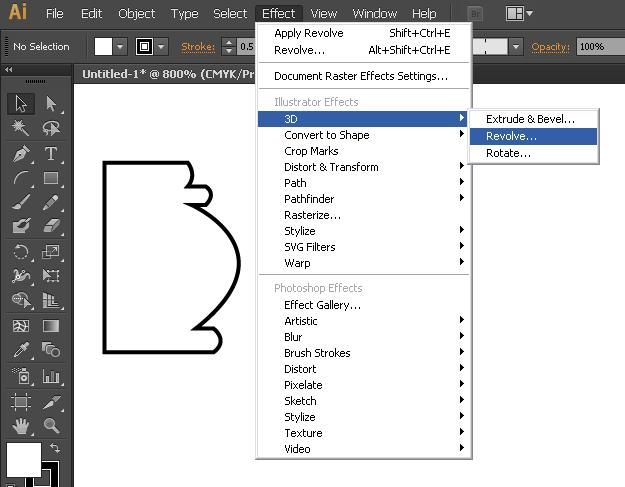Viewport: 625px width, 487px height.
Task: Select the Blob Brush tool
Action: 21,226
